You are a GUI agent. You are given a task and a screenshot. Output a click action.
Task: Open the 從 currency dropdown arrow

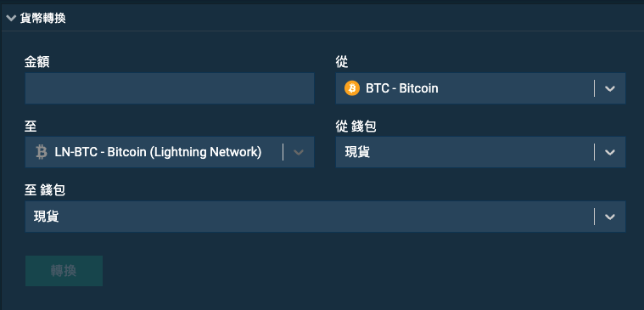pos(610,88)
